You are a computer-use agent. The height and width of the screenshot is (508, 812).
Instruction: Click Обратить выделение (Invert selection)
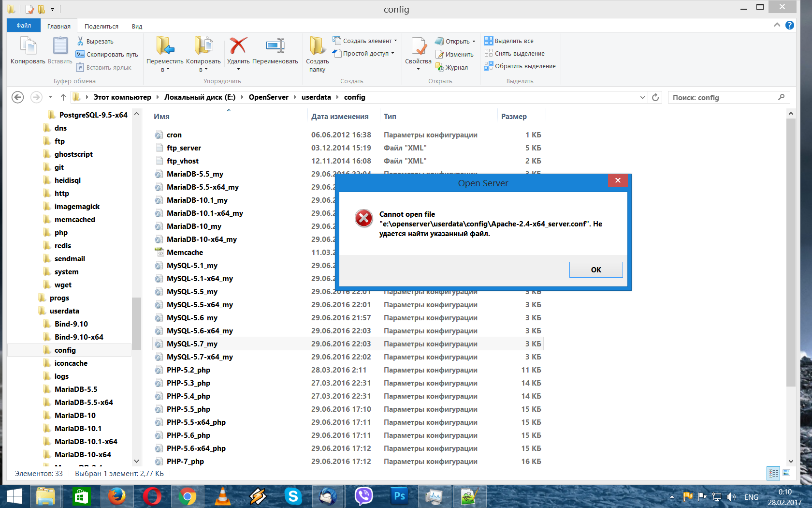520,66
